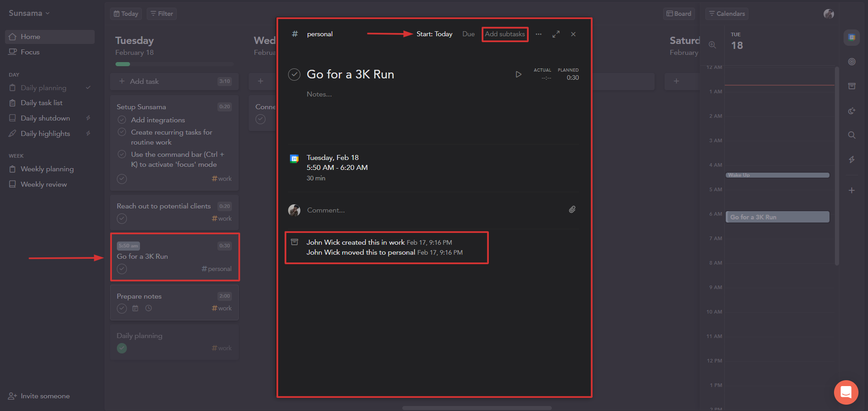
Task: Open the Board view switcher
Action: (x=679, y=14)
